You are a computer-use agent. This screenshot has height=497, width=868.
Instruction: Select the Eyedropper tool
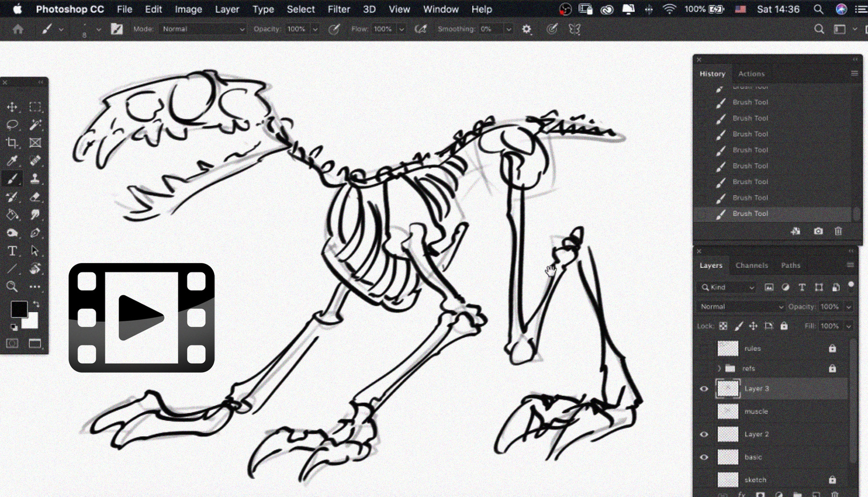click(13, 160)
